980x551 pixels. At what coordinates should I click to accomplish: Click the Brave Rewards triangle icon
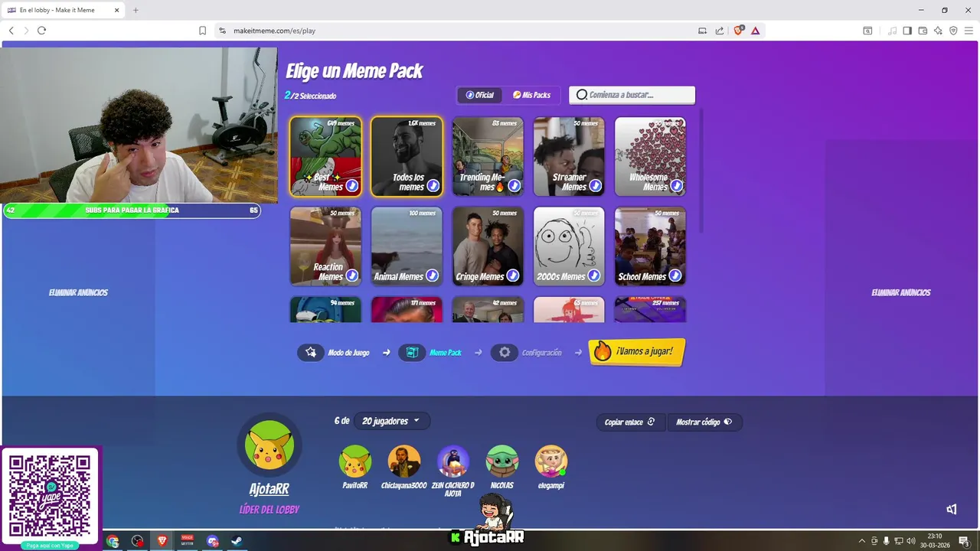click(x=755, y=31)
